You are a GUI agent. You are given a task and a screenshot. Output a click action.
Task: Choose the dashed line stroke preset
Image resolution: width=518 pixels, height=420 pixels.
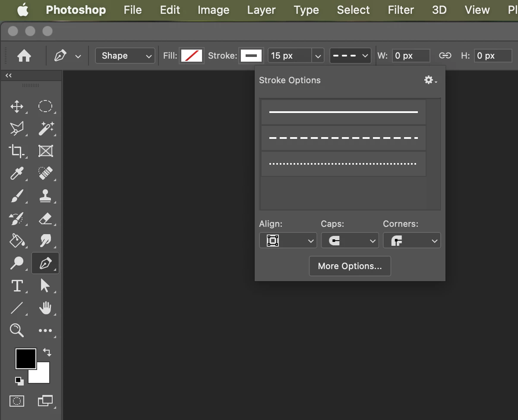click(344, 138)
